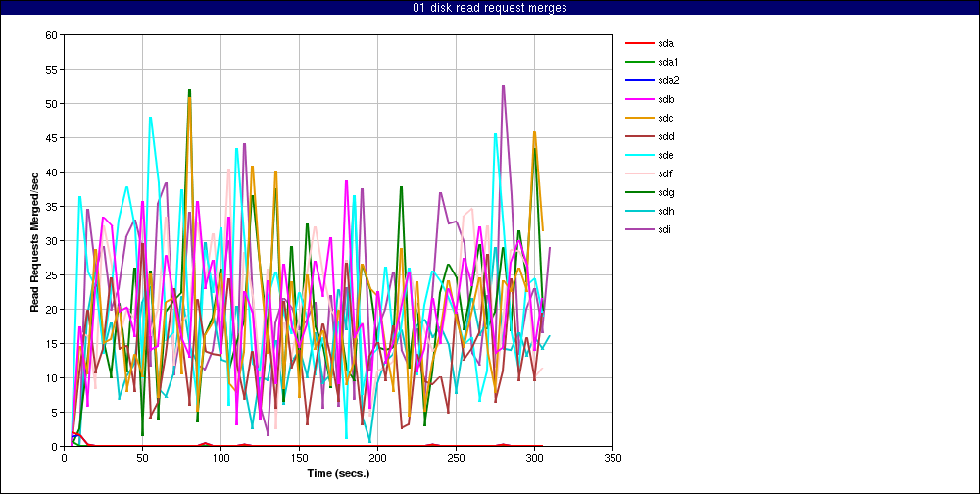The width and height of the screenshot is (980, 494).
Task: Click the x-axis value 50
Action: coord(142,459)
